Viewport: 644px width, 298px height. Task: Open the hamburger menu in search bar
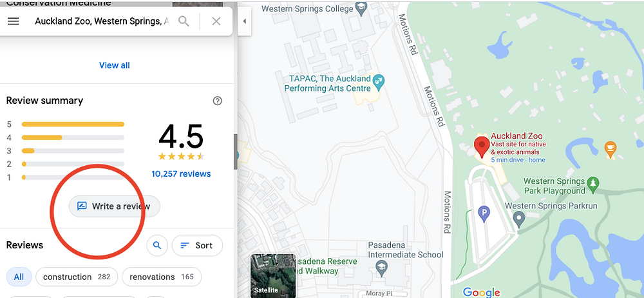(x=13, y=21)
